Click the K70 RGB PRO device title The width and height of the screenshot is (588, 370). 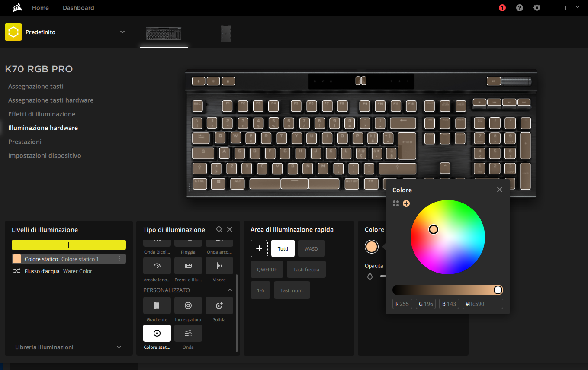pyautogui.click(x=39, y=69)
